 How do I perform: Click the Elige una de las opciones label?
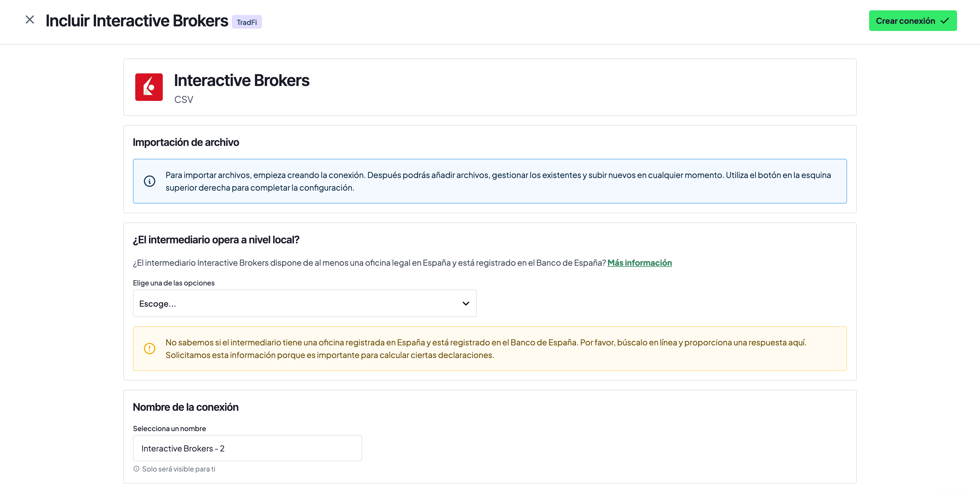pos(173,283)
